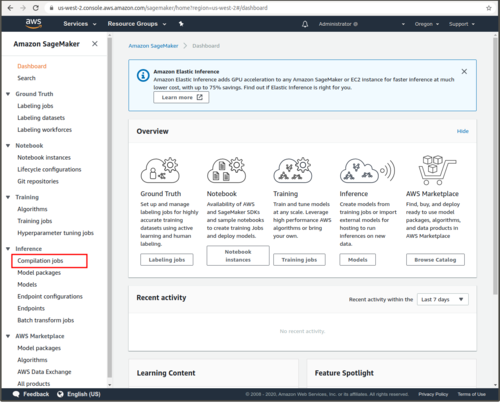The image size is (500, 418).
Task: Open the Resource Groups menu
Action: (137, 24)
